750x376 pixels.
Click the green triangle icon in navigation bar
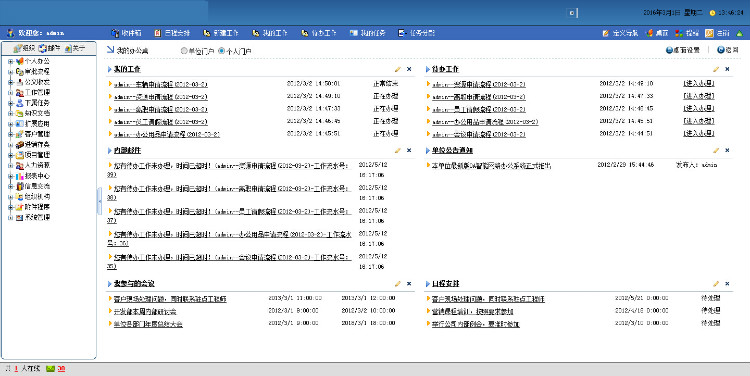point(739,33)
